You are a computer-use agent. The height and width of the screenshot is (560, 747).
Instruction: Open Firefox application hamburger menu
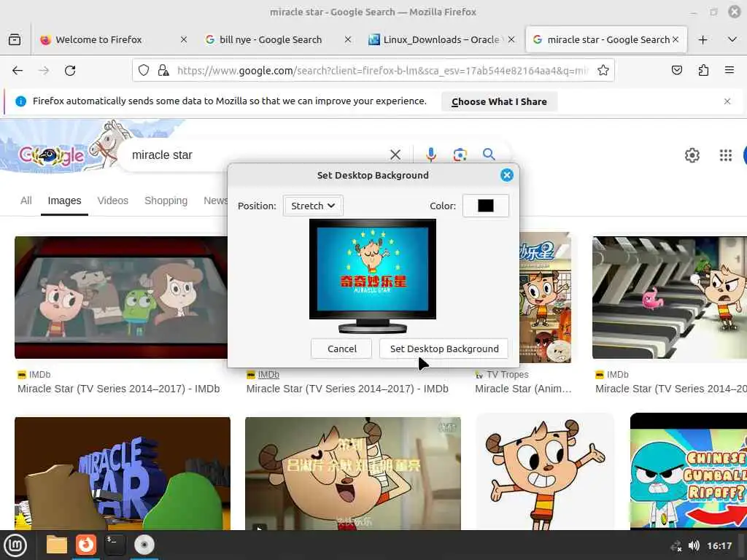[x=729, y=71]
